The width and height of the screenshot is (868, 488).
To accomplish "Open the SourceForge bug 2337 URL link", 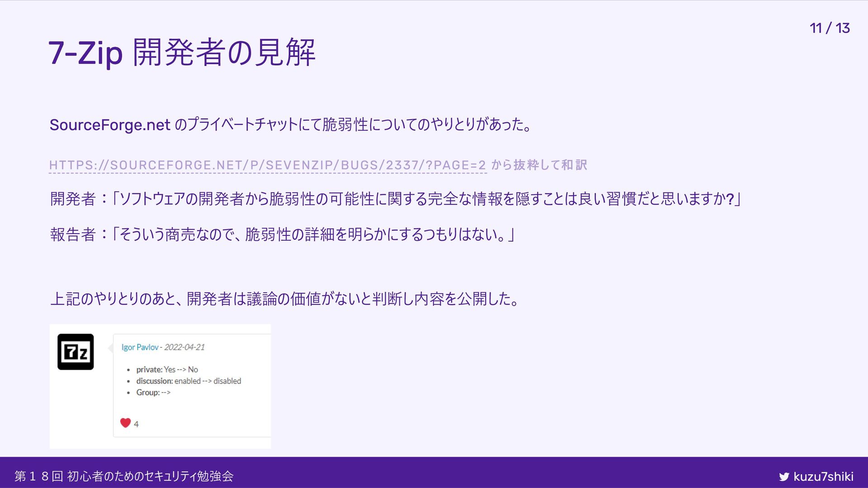I will (268, 165).
